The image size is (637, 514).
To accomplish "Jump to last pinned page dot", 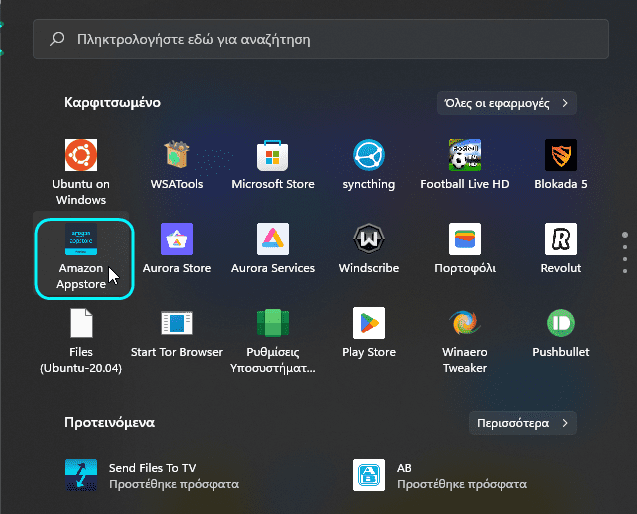I will (625, 271).
